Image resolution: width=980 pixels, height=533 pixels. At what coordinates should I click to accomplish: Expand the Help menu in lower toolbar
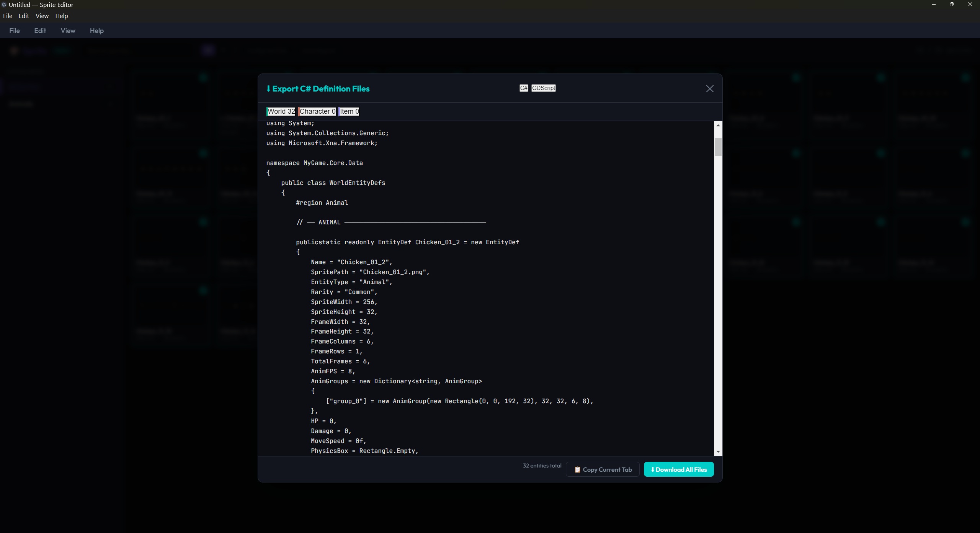[96, 31]
